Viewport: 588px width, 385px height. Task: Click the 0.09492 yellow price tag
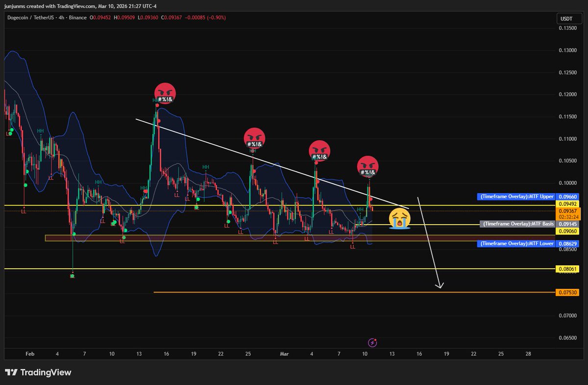(x=567, y=204)
